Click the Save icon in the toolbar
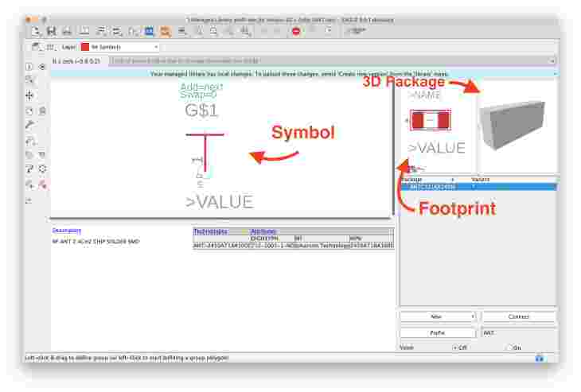The height and width of the screenshot is (392, 581). click(x=52, y=32)
